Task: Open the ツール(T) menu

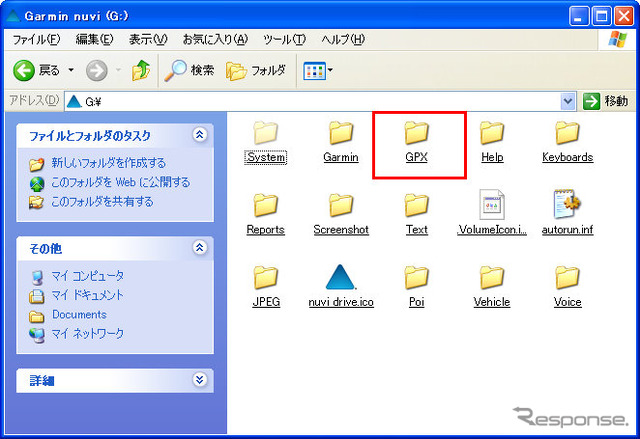Action: 284,40
